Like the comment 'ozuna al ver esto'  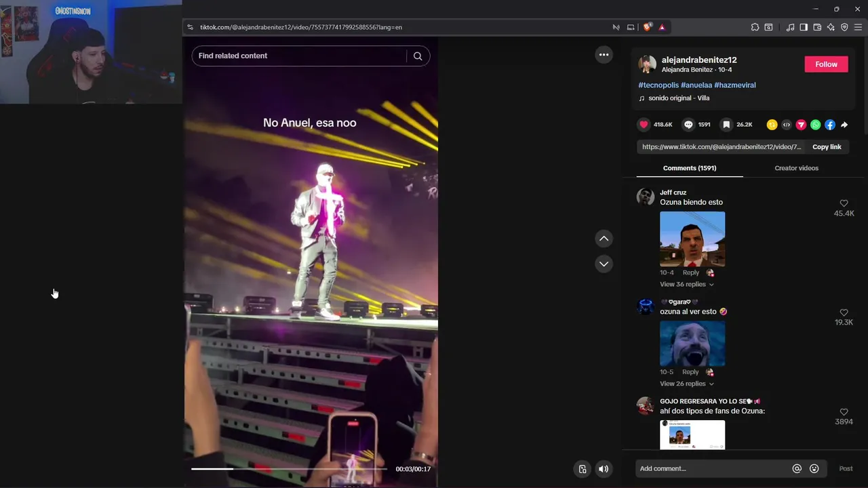point(844,312)
